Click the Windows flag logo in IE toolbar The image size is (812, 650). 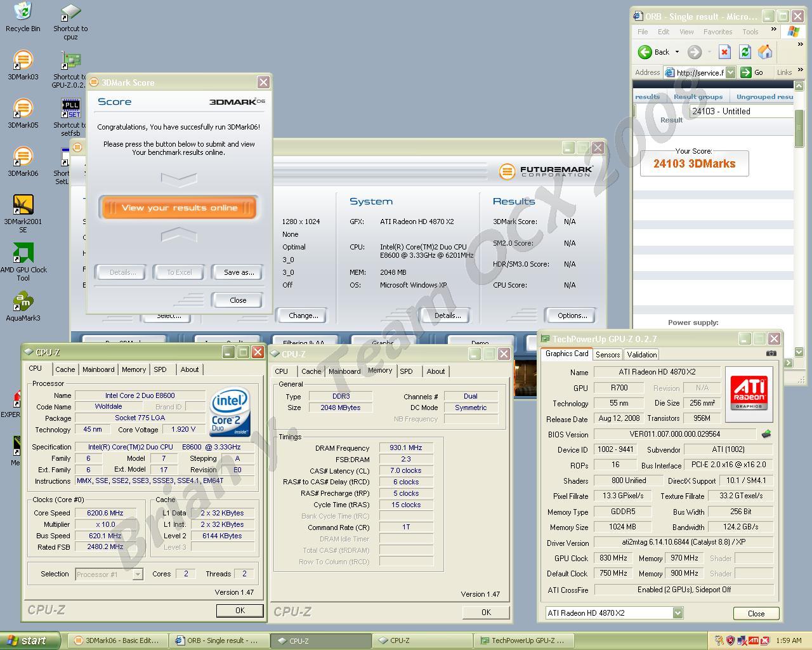(793, 31)
